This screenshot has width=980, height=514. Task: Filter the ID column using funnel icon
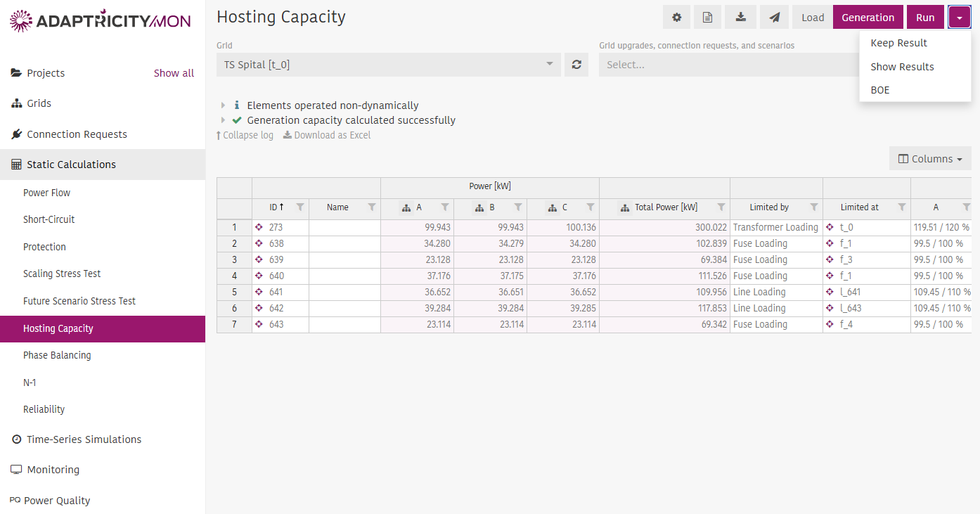pyautogui.click(x=300, y=207)
